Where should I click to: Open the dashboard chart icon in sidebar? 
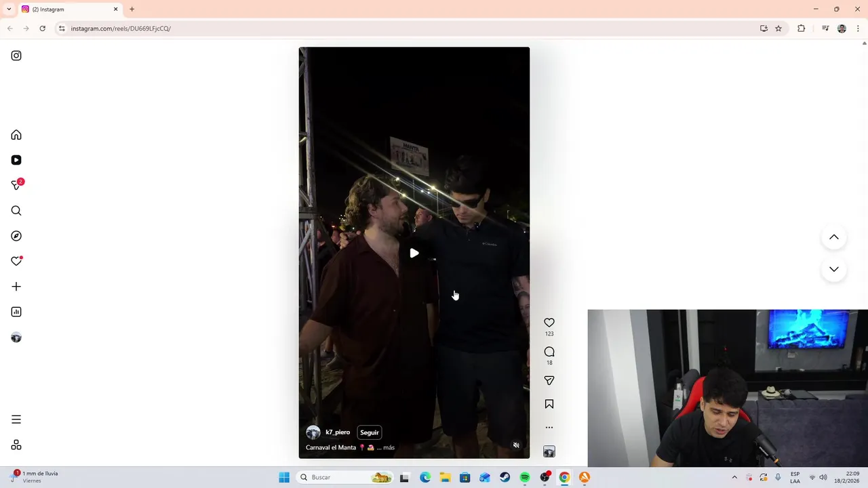(x=16, y=312)
